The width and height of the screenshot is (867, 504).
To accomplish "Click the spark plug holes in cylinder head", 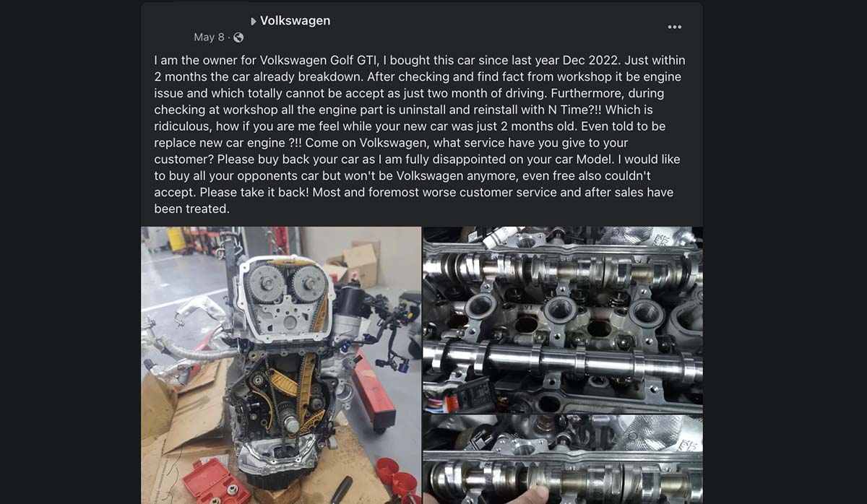I will pos(563,313).
